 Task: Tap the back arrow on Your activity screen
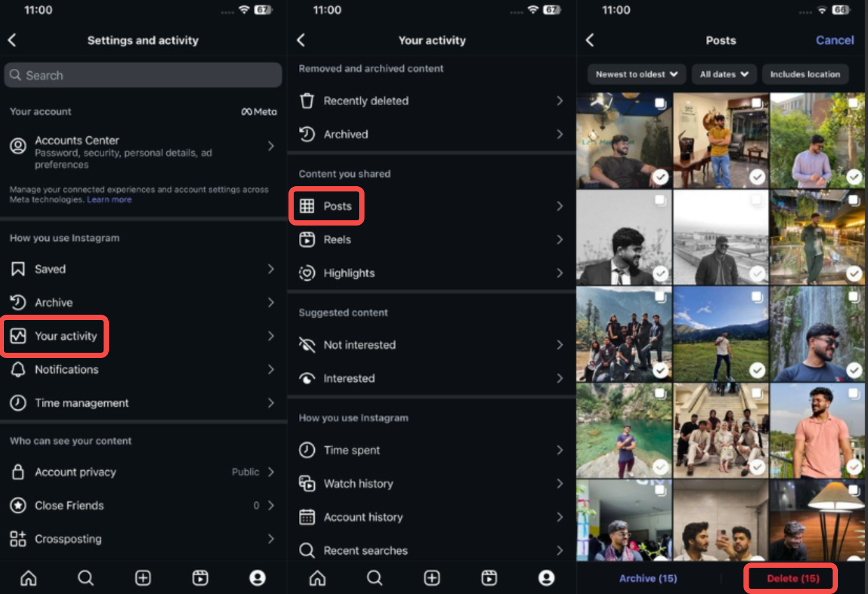(x=301, y=41)
